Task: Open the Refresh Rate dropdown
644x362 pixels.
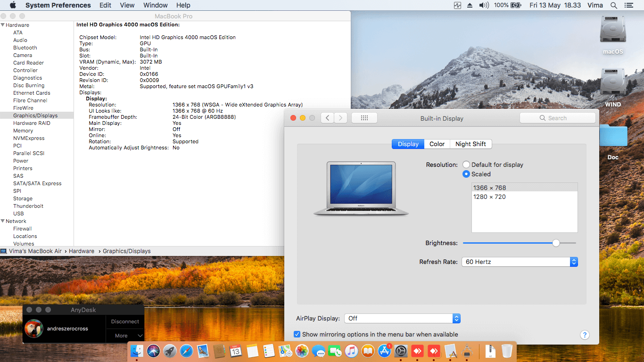Action: 520,262
